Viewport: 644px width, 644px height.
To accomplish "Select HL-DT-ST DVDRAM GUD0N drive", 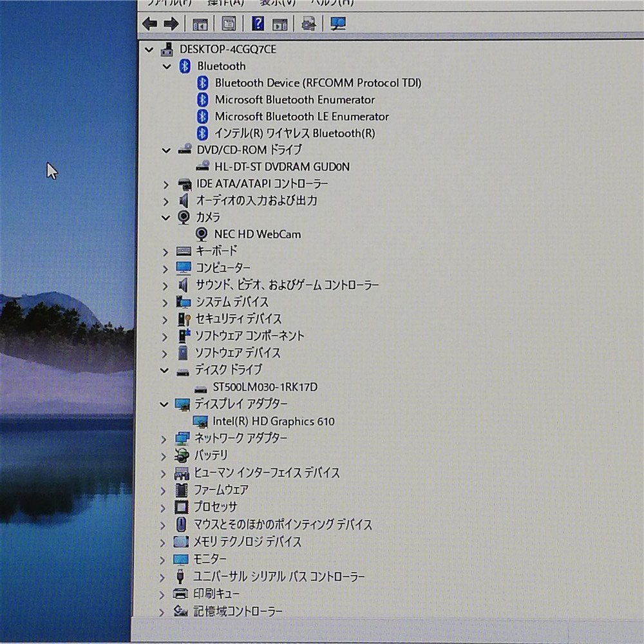I will (x=282, y=167).
